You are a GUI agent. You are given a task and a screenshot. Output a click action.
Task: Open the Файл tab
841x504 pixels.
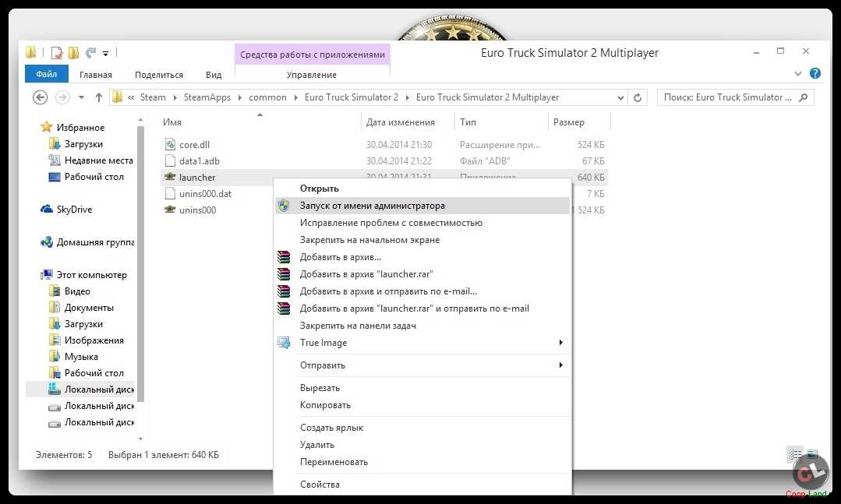[x=47, y=74]
